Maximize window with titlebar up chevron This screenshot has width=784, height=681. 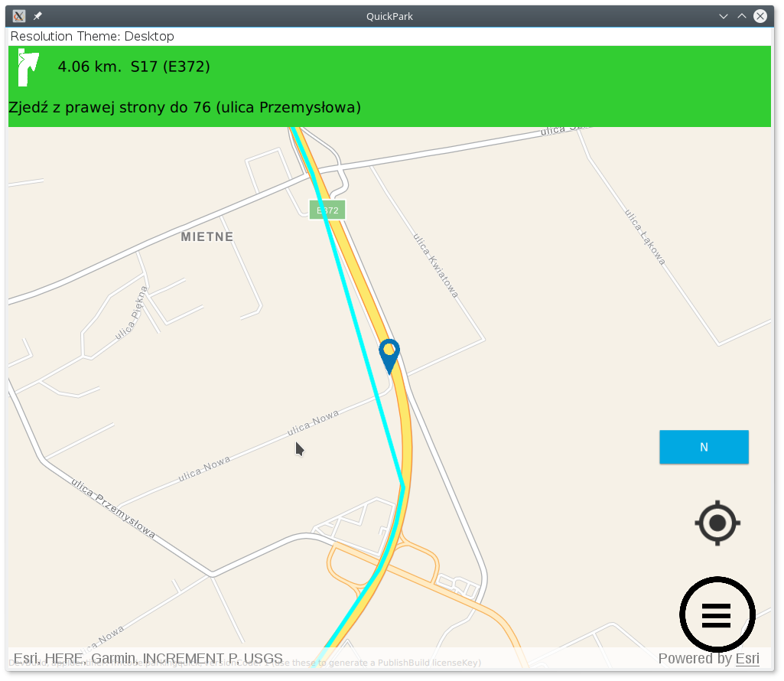(741, 16)
